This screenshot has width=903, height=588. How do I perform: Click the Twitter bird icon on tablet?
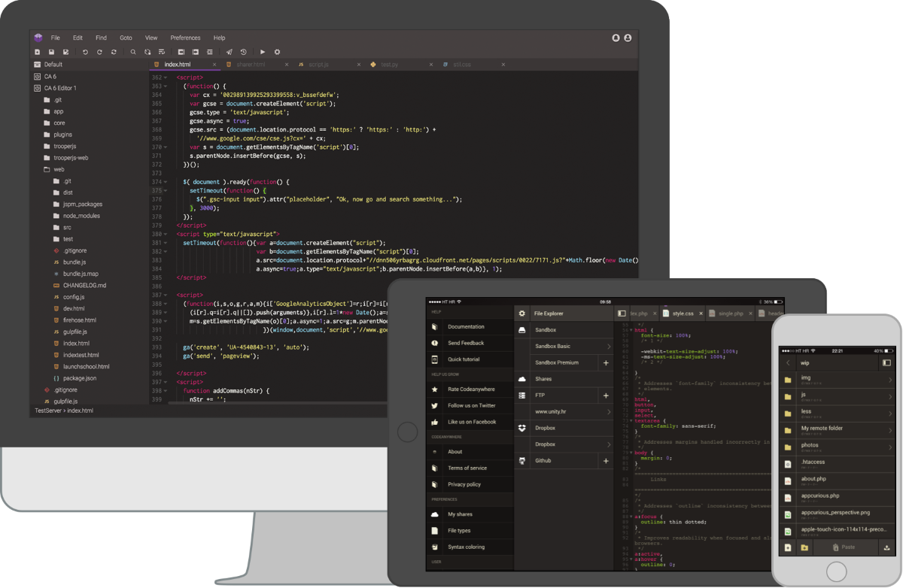coord(434,405)
